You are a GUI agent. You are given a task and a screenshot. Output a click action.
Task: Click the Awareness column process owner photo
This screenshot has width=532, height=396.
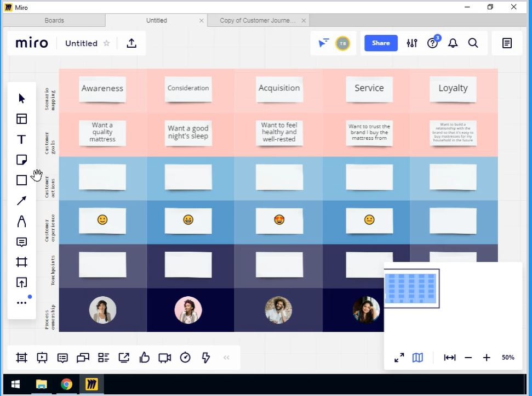coord(103,310)
